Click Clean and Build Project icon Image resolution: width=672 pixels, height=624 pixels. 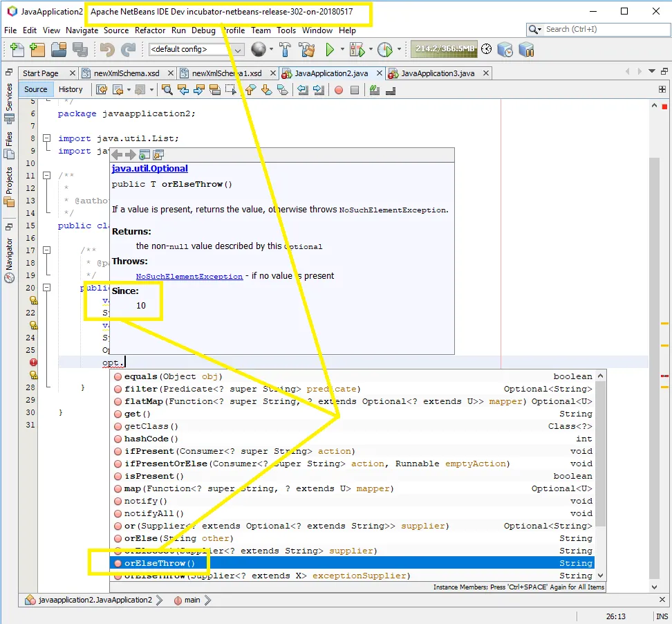307,49
